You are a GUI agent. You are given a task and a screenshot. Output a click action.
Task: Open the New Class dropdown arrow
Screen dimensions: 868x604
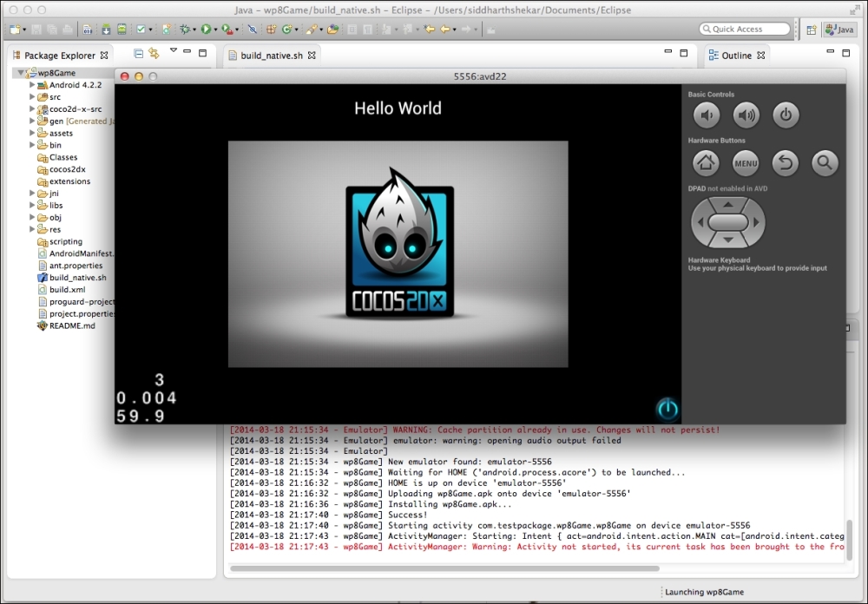point(296,30)
